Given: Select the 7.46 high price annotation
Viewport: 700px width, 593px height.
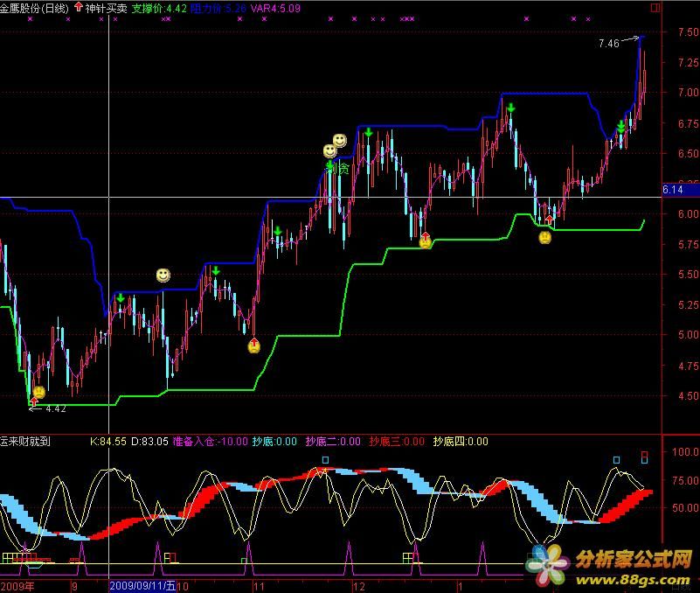Looking at the screenshot, I should click(x=609, y=44).
